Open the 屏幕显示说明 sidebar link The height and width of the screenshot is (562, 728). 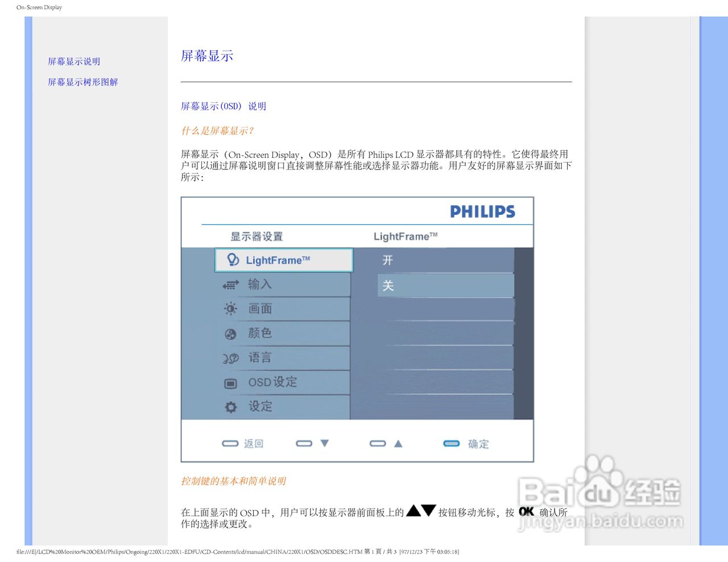click(x=74, y=61)
